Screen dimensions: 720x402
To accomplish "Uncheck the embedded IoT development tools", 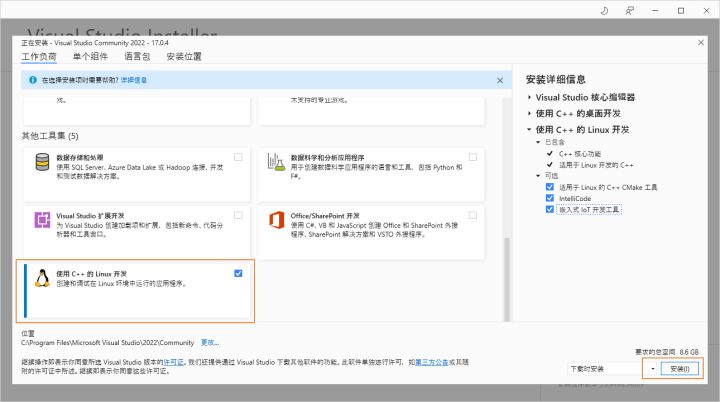I will (x=550, y=209).
